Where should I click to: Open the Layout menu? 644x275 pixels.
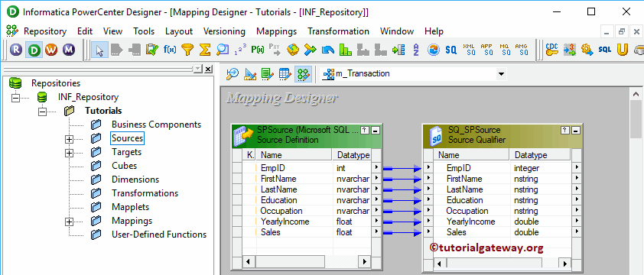(x=179, y=31)
